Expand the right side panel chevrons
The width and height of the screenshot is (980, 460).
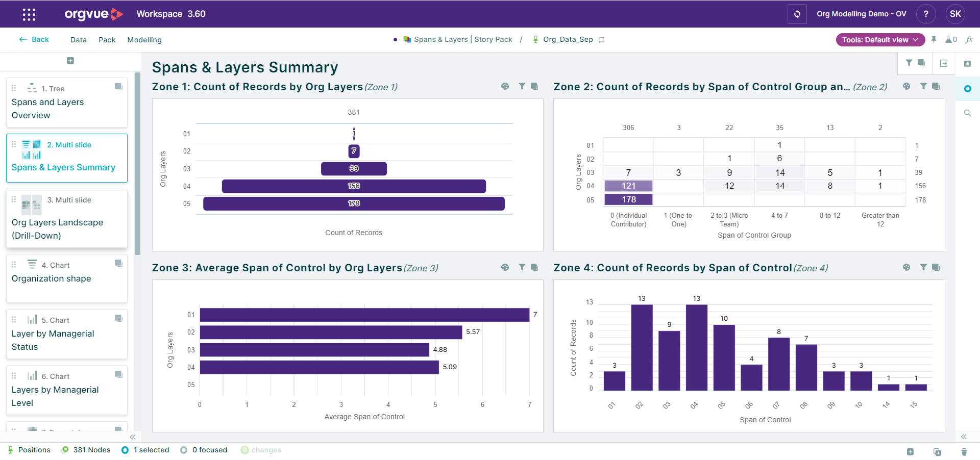point(964,437)
